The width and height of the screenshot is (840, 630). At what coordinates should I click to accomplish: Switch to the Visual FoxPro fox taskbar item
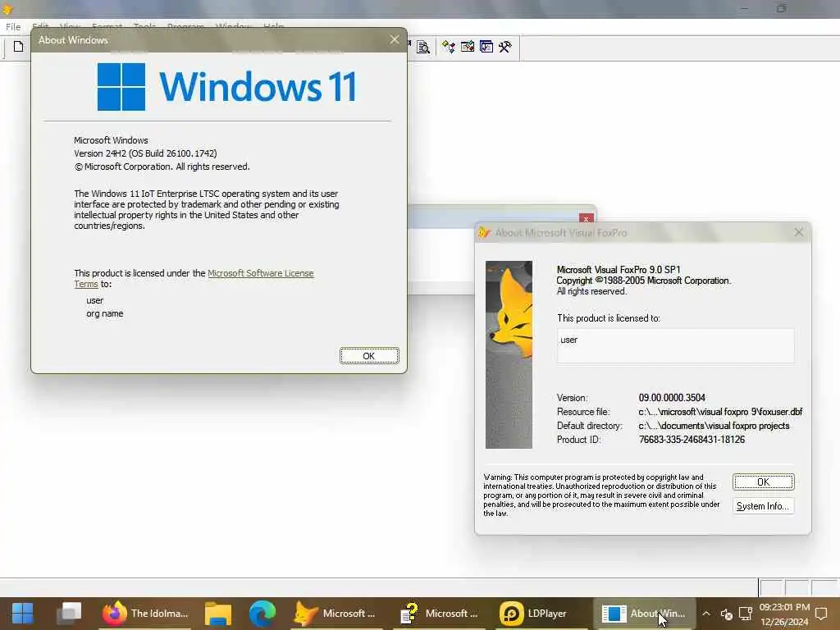pyautogui.click(x=336, y=614)
